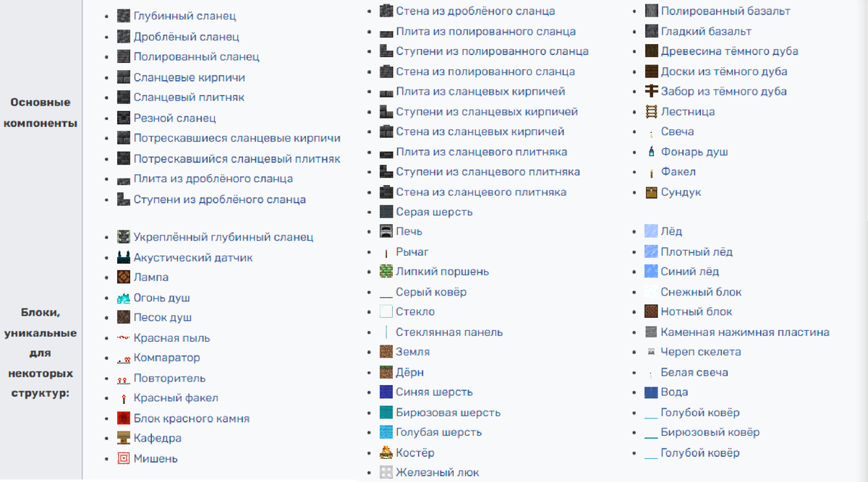The width and height of the screenshot is (868, 482).
Task: Click the Костёр campfire icon
Action: pyautogui.click(x=386, y=452)
